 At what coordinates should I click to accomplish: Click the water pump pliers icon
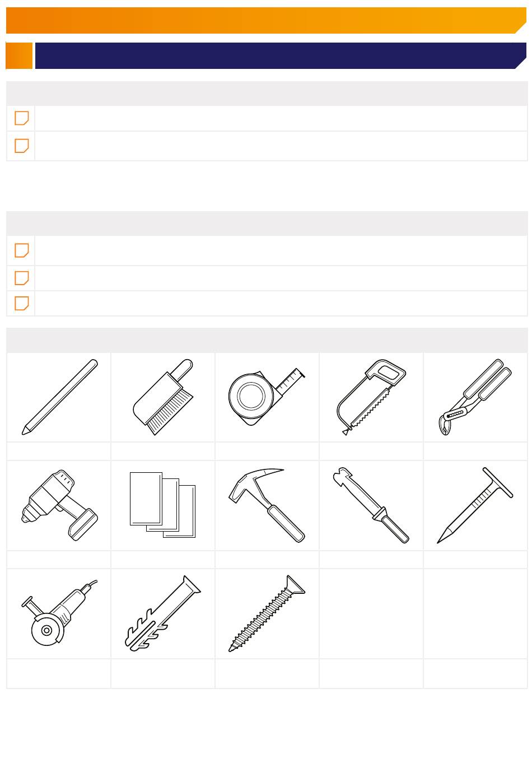tap(475, 397)
